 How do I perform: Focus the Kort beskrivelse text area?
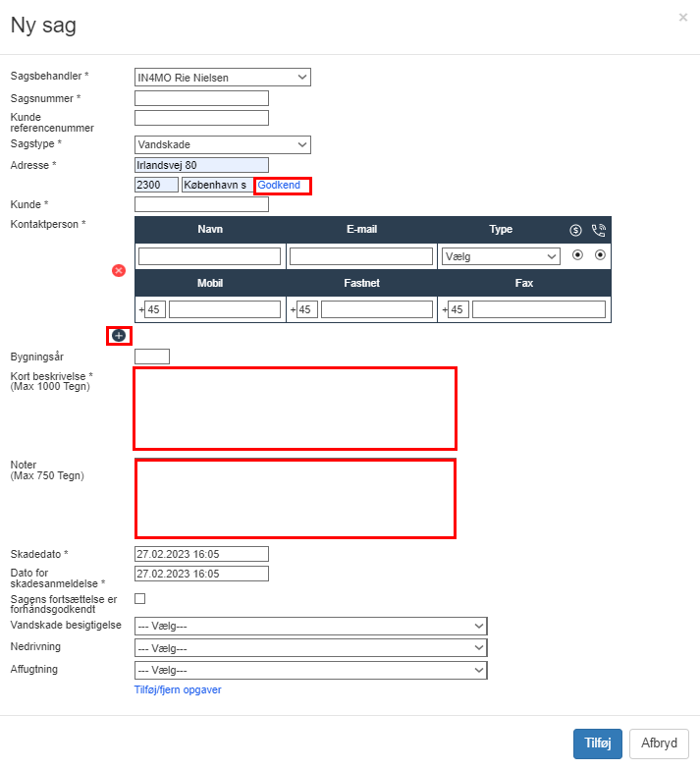[x=295, y=408]
